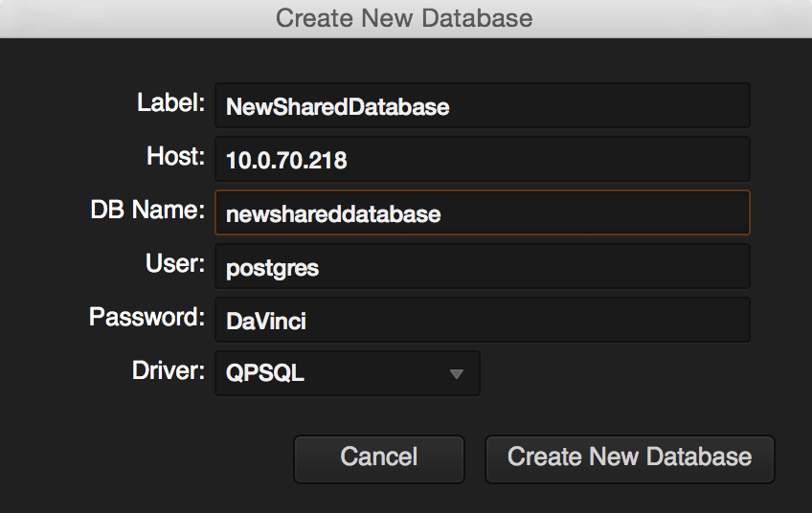The width and height of the screenshot is (812, 513).
Task: Click the Create New Database button
Action: tap(630, 459)
